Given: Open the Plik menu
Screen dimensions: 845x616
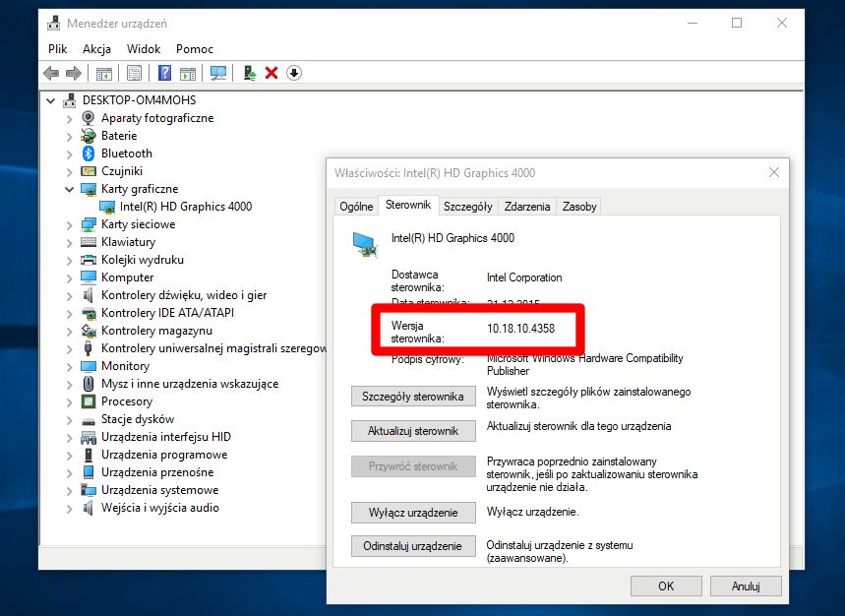Looking at the screenshot, I should (x=58, y=49).
